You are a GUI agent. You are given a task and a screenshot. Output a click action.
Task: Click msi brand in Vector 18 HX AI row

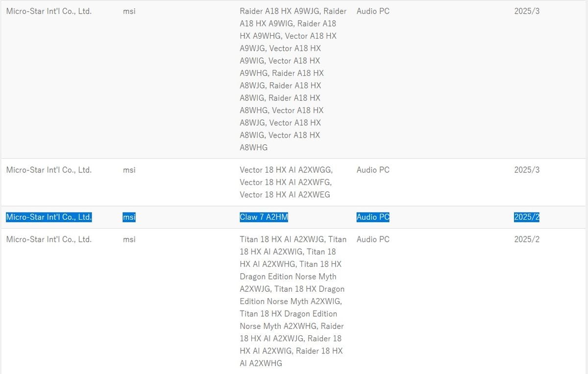coord(129,170)
